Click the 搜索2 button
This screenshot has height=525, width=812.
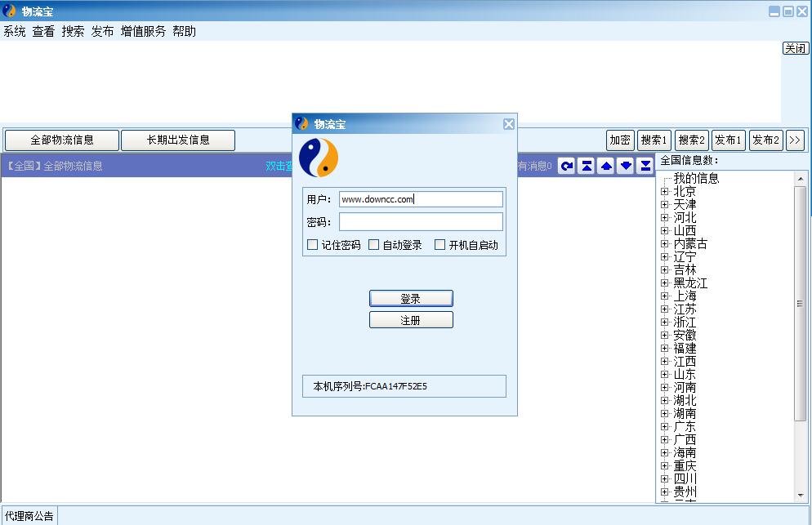click(x=691, y=140)
